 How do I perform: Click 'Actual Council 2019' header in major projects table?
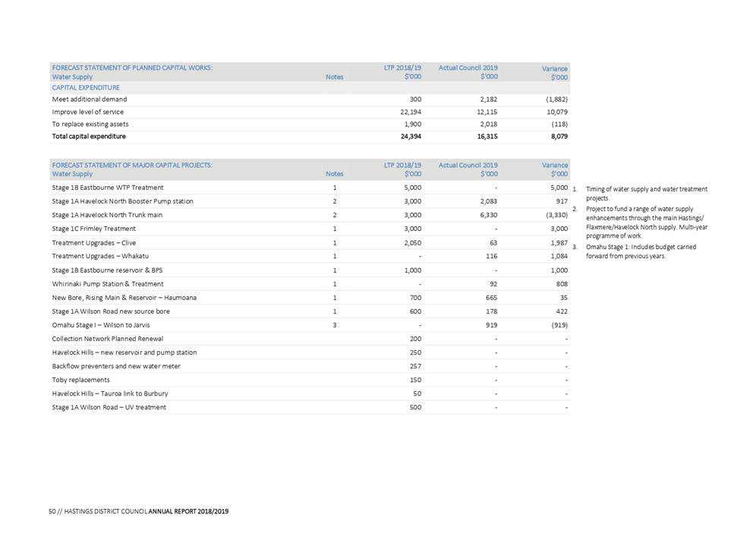pyautogui.click(x=468, y=165)
